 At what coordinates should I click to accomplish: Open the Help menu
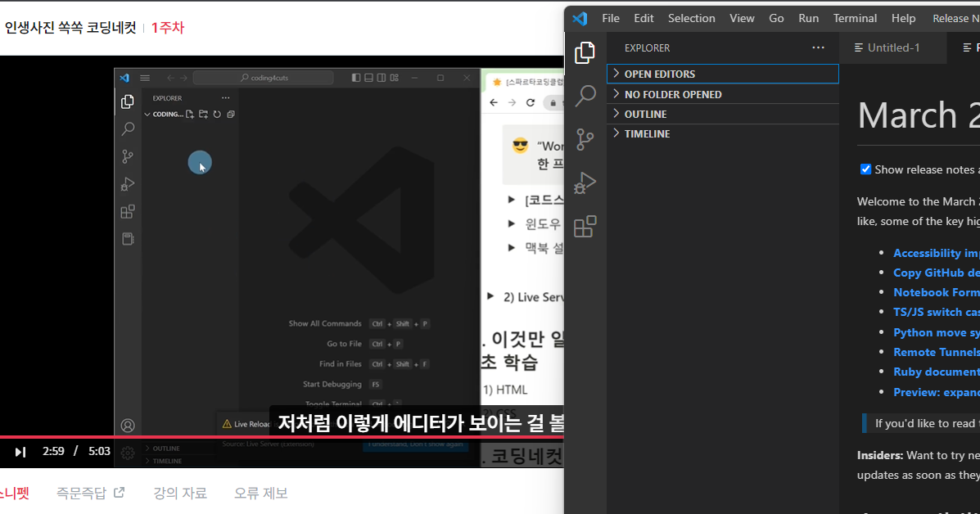point(903,18)
